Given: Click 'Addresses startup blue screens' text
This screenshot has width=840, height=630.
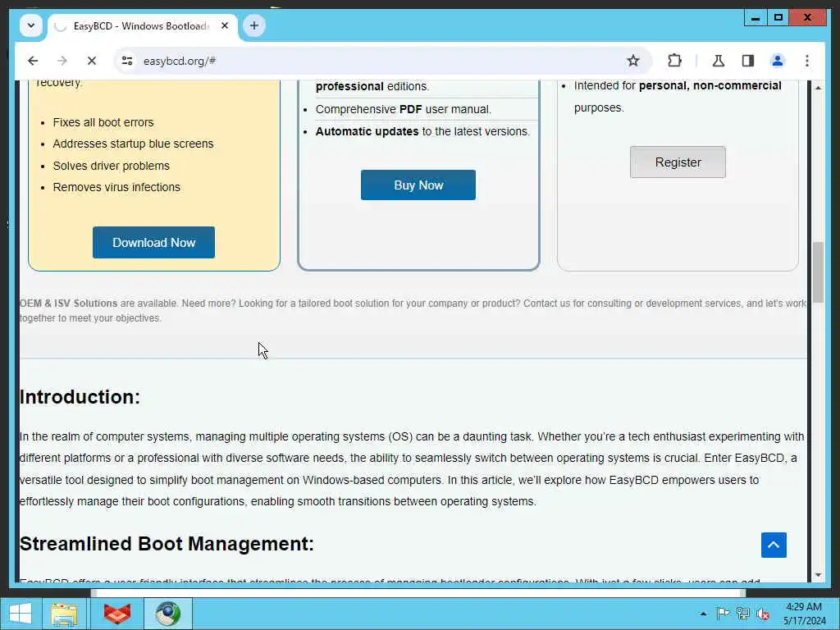Looking at the screenshot, I should click(x=134, y=144).
